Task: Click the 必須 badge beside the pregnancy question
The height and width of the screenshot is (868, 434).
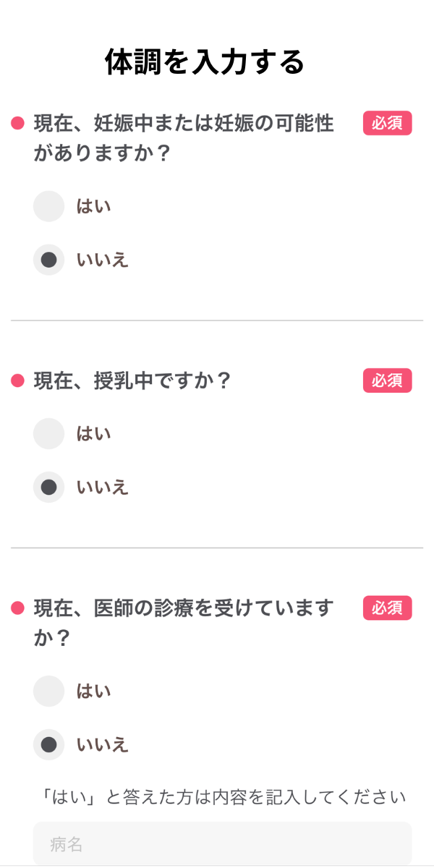Action: point(387,123)
